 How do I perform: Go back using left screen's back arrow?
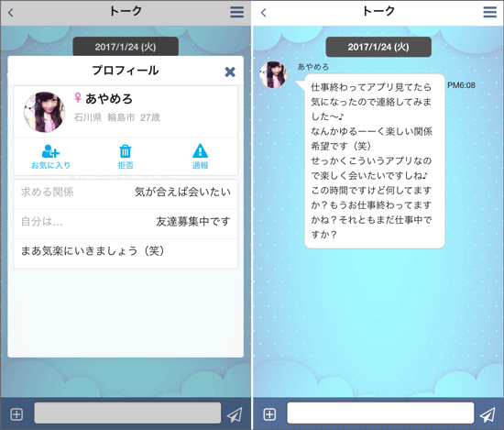point(11,13)
